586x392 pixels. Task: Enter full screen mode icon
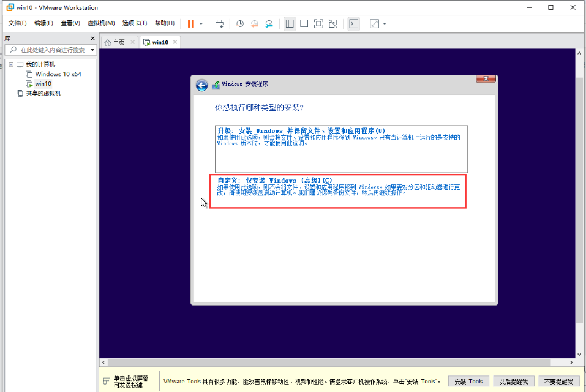click(318, 23)
